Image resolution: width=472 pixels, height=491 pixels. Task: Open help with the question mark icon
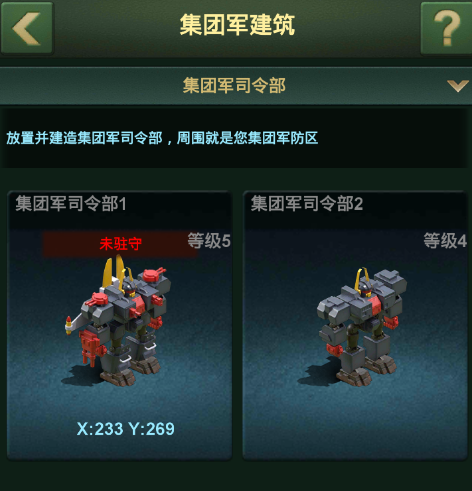[x=447, y=28]
